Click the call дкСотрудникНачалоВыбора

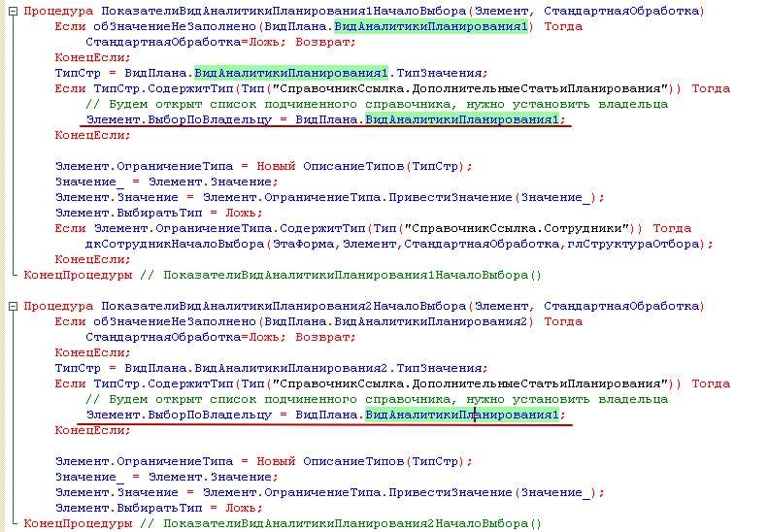click(x=175, y=244)
